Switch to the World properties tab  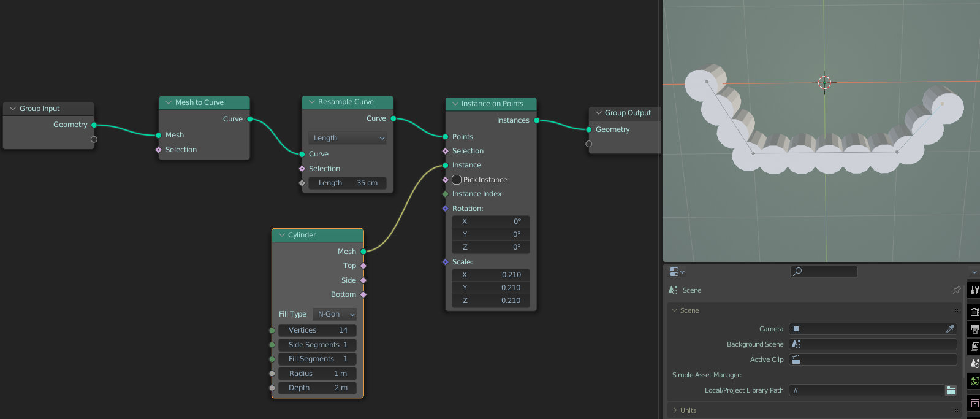[x=974, y=381]
